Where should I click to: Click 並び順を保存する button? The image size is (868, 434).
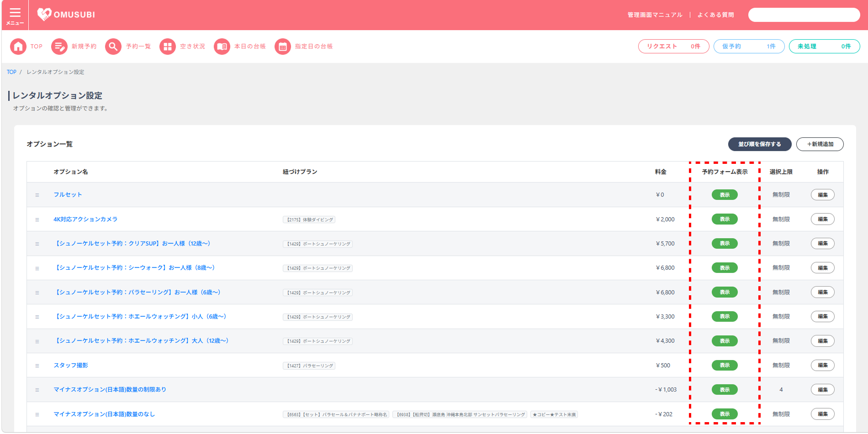click(x=759, y=144)
